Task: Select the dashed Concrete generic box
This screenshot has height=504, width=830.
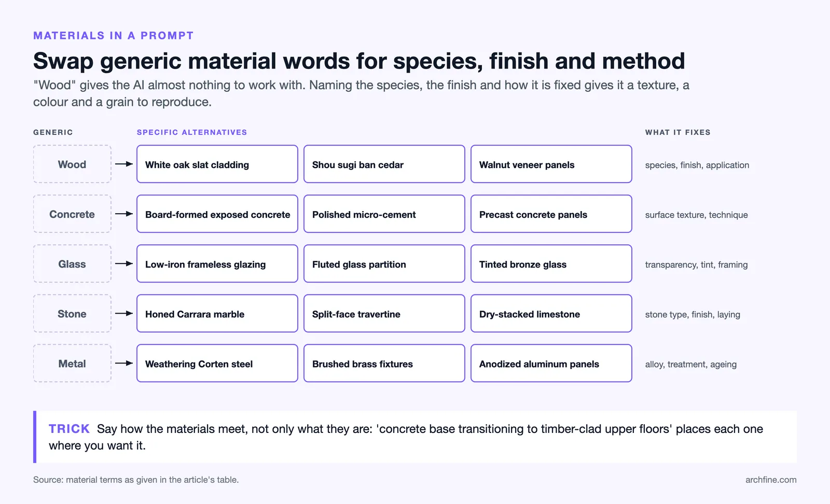Action: (72, 214)
